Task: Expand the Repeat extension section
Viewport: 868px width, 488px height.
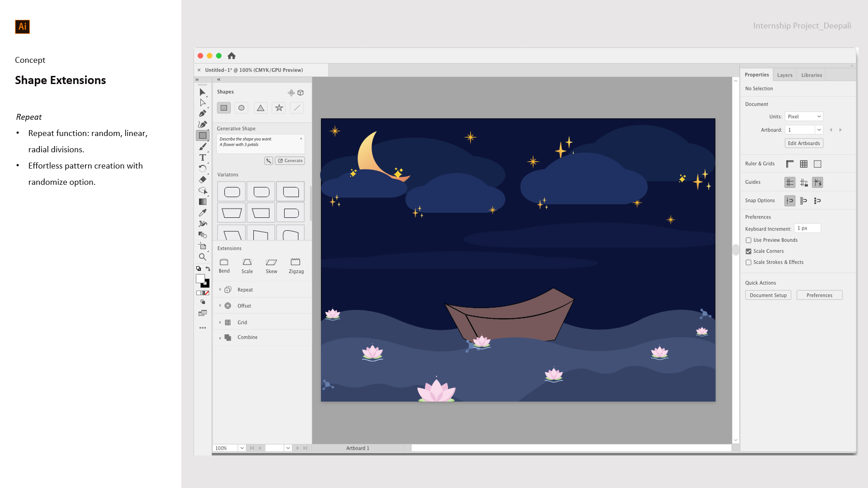Action: coord(220,290)
